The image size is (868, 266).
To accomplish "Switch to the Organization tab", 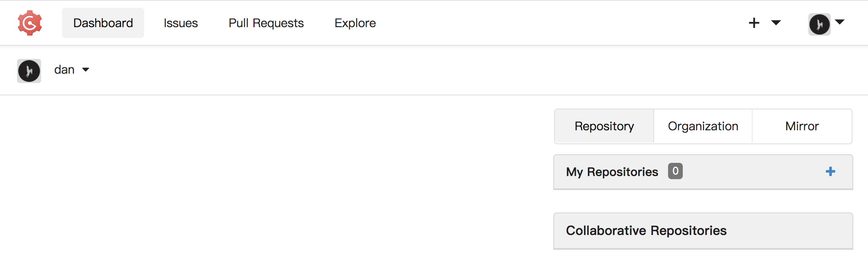I will (x=703, y=126).
